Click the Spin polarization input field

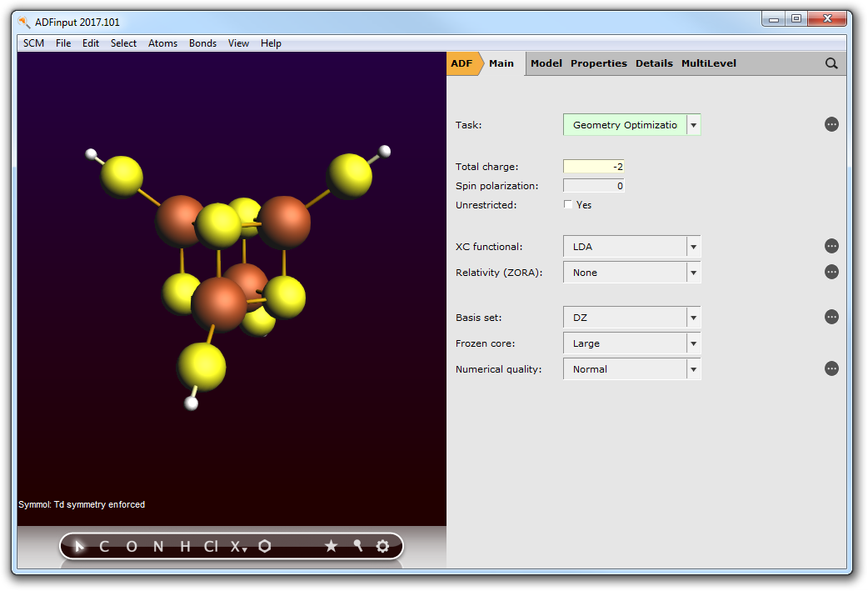(594, 186)
